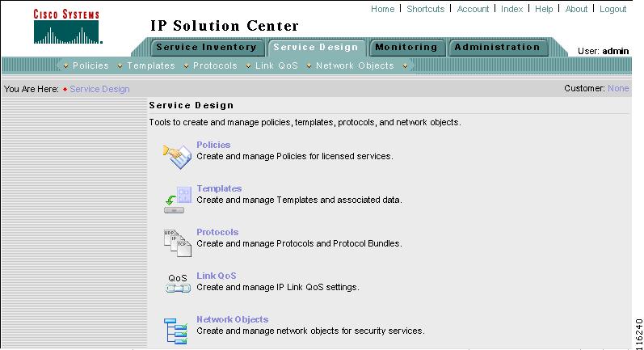The image size is (644, 350).
Task: Open the Templates heading link
Action: coord(219,188)
